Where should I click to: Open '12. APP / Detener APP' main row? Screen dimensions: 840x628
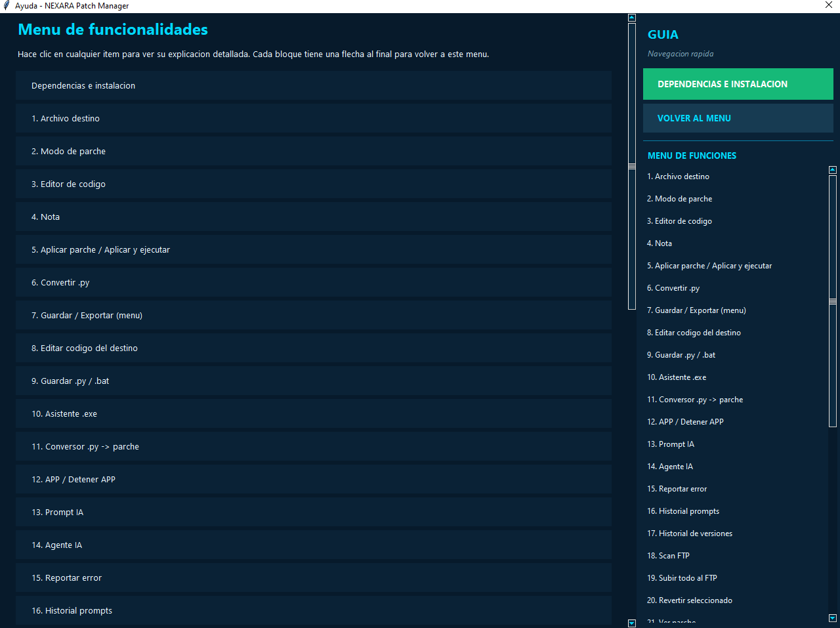pyautogui.click(x=314, y=479)
